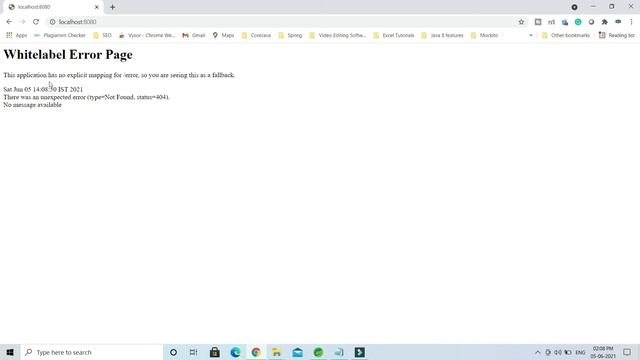
Task: Open volume control in system tray
Action: click(x=558, y=352)
